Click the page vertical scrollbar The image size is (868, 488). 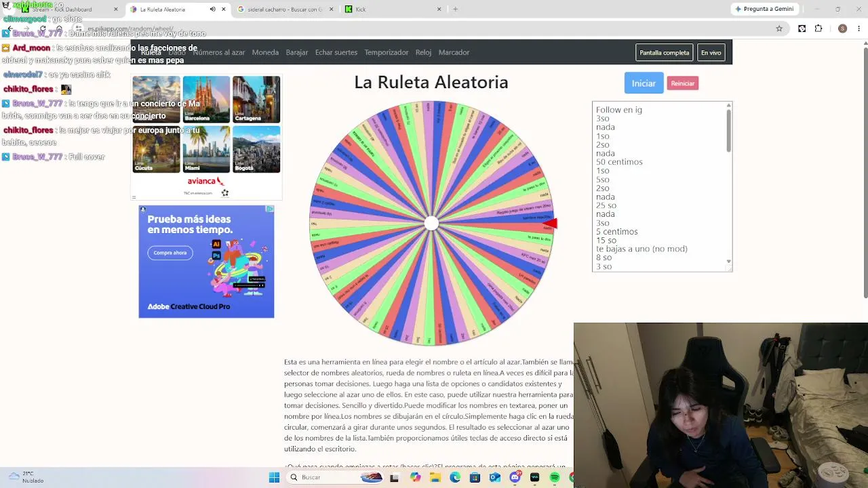pyautogui.click(x=865, y=173)
